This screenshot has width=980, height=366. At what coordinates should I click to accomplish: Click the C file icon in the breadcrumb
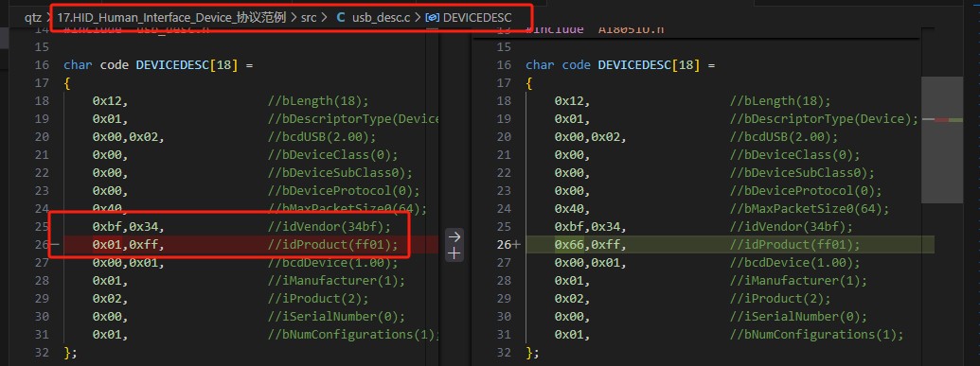pos(341,17)
